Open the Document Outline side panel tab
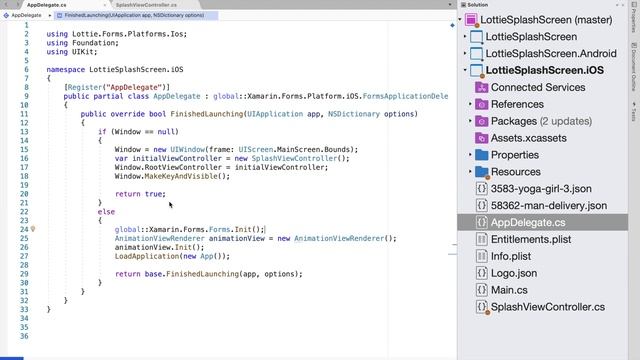640x360 pixels. tap(634, 67)
